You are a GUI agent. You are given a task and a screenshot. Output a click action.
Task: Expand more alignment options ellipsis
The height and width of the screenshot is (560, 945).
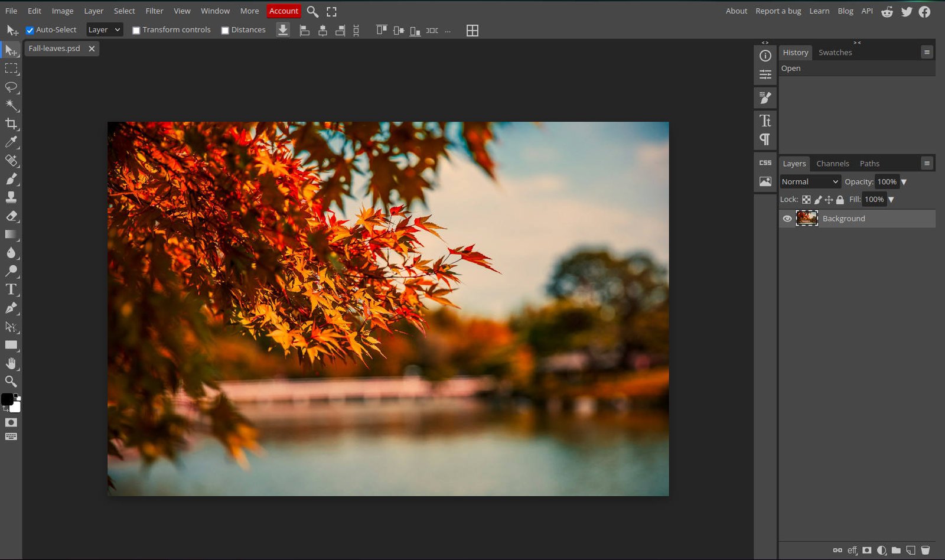click(x=448, y=31)
